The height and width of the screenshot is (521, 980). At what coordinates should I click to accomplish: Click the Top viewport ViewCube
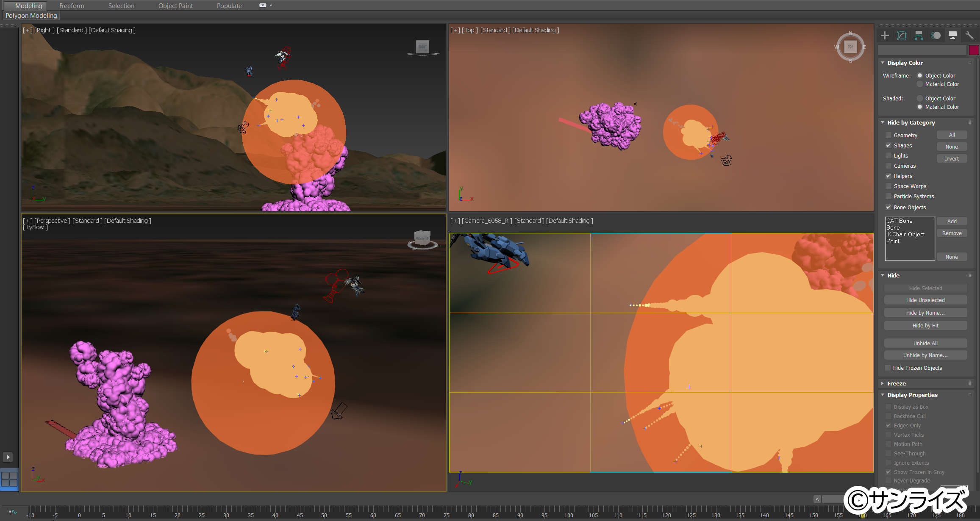[850, 47]
